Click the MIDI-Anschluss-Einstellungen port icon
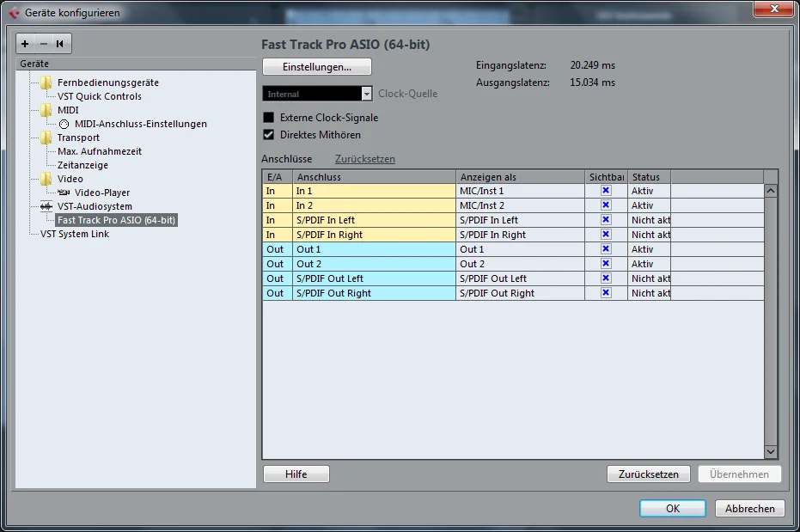 coord(64,124)
